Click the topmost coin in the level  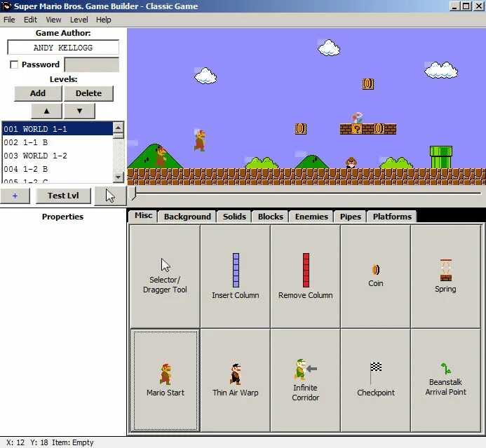coord(368,84)
